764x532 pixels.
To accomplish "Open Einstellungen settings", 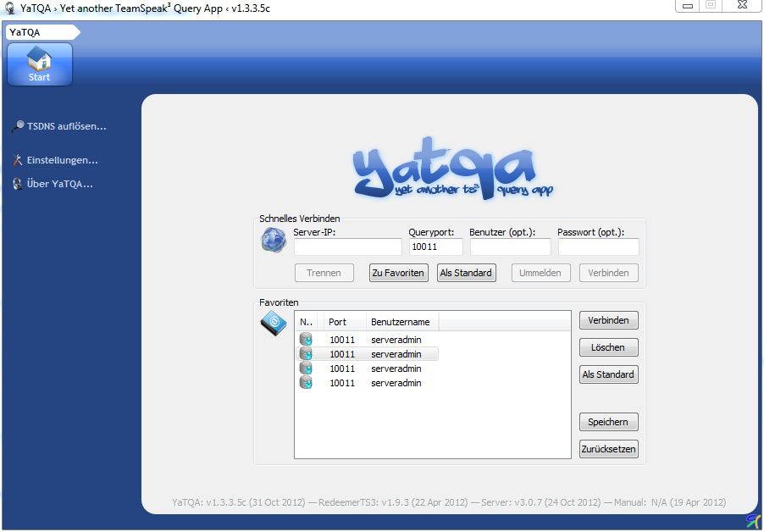I will [x=62, y=160].
